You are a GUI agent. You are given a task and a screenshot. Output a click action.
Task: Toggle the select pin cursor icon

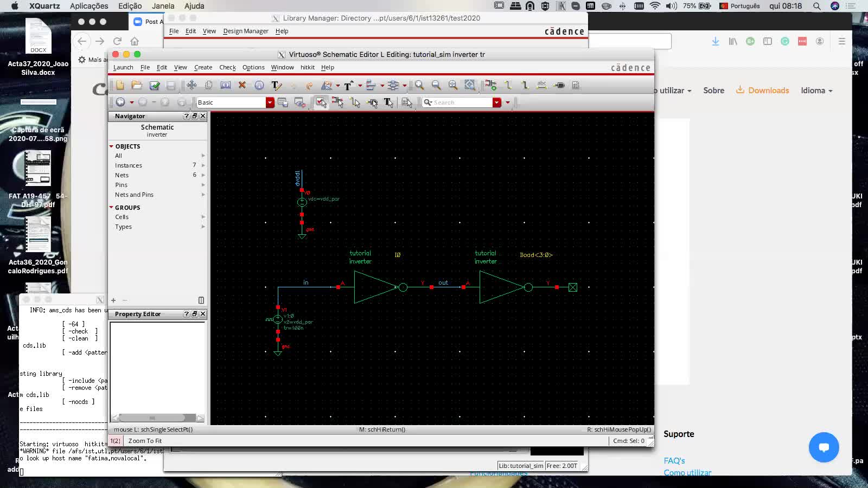click(372, 102)
